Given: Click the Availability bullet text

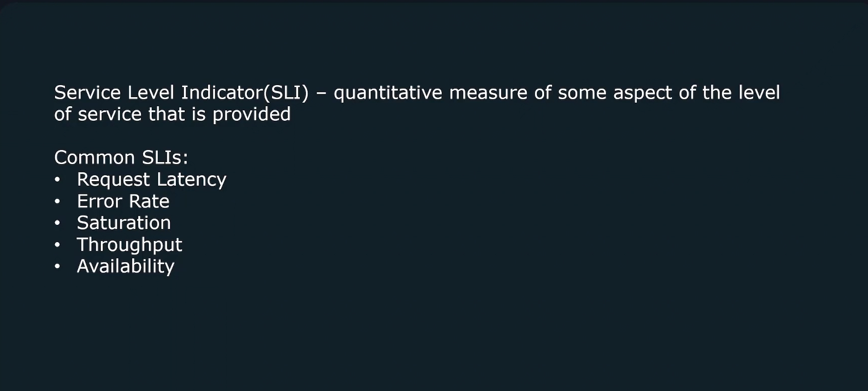Looking at the screenshot, I should (x=125, y=267).
